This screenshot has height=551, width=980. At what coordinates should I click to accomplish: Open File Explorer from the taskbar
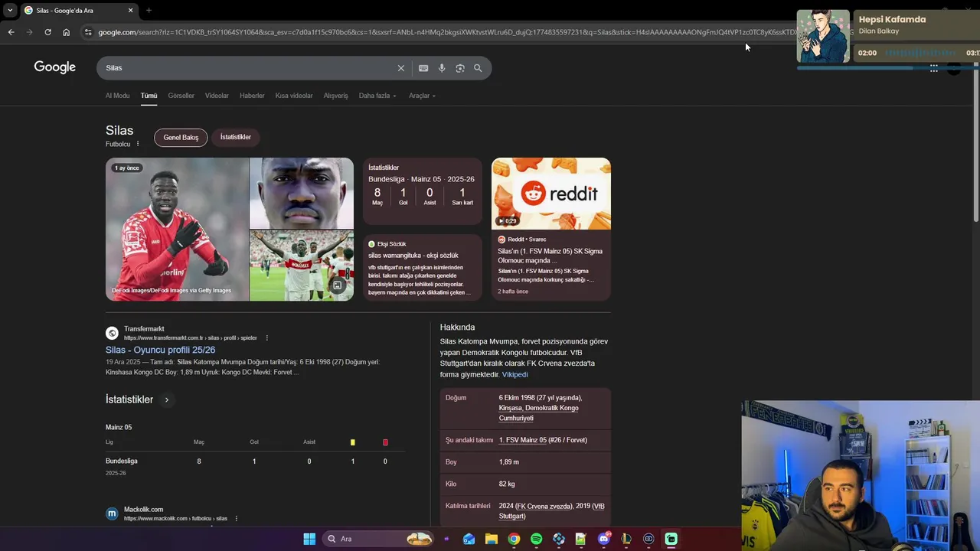click(491, 539)
